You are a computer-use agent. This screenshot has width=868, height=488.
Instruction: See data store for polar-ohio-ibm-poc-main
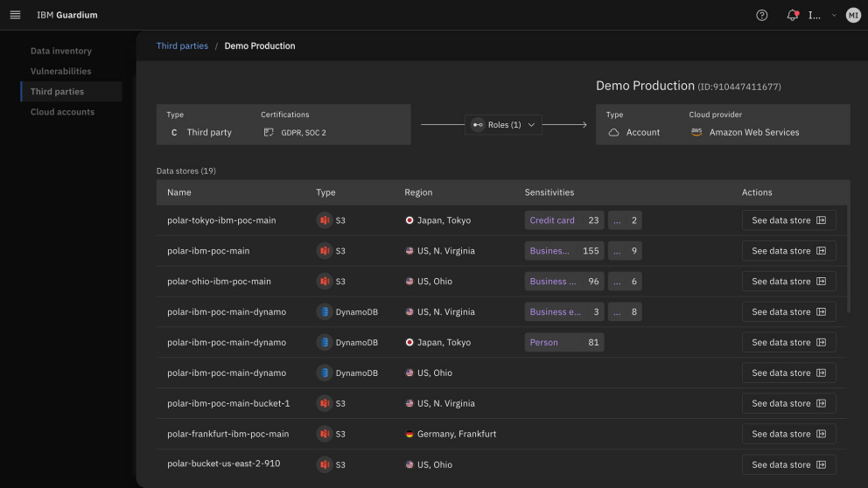[x=789, y=281]
